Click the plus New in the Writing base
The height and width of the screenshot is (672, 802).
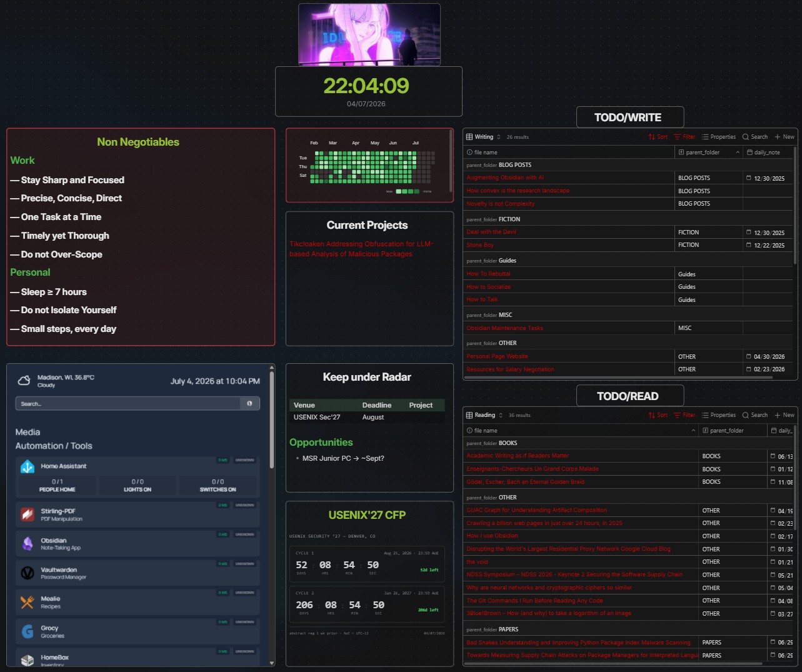[784, 137]
